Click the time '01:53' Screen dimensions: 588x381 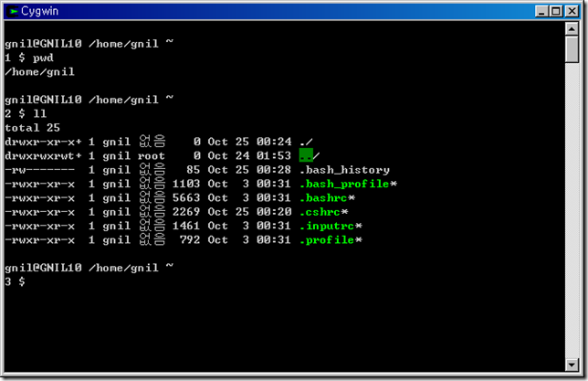tap(274, 155)
